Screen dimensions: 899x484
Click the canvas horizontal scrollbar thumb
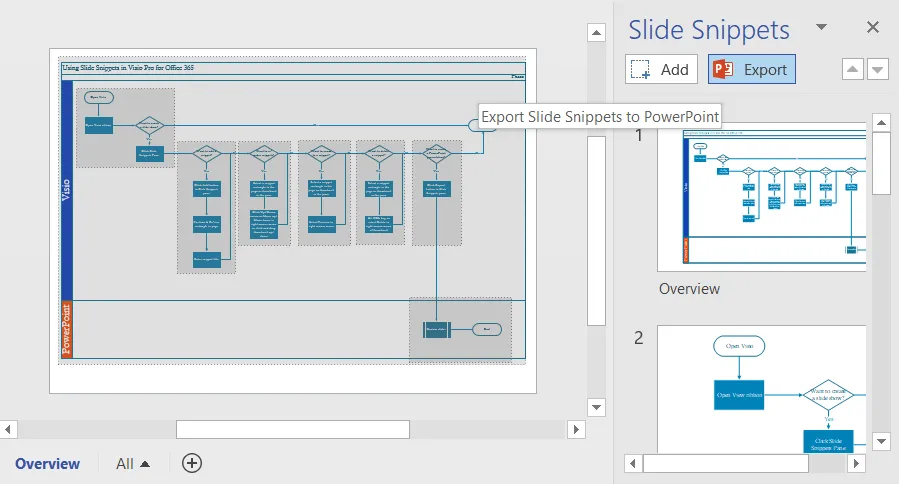coord(293,429)
